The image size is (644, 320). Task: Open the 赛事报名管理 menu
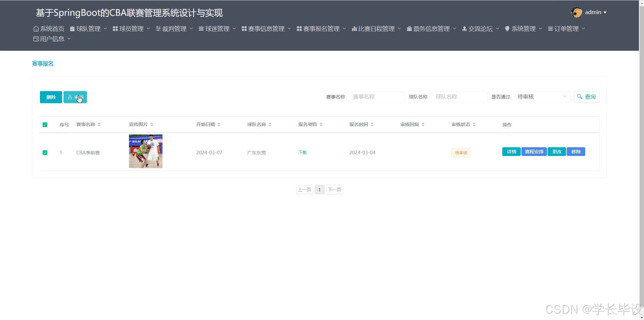pos(321,29)
